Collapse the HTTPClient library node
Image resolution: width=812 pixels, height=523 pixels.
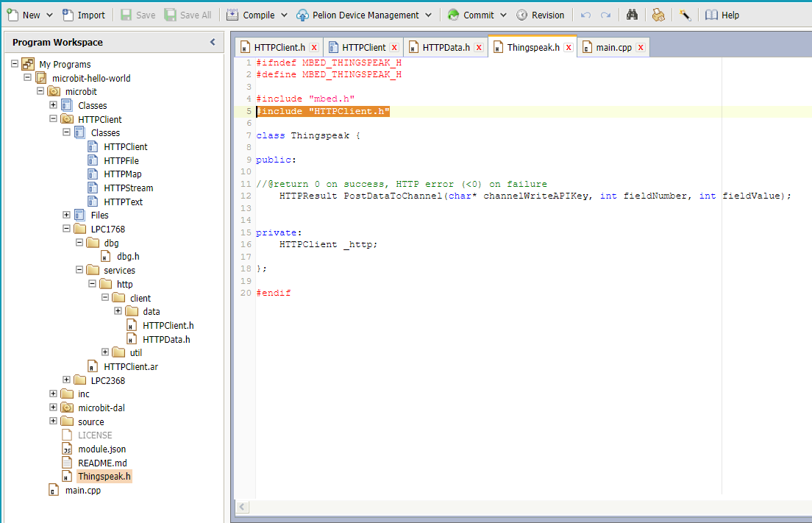(54, 118)
